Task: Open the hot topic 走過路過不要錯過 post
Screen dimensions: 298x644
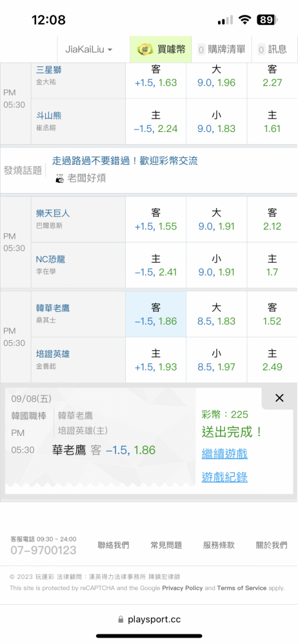Action: click(x=124, y=160)
